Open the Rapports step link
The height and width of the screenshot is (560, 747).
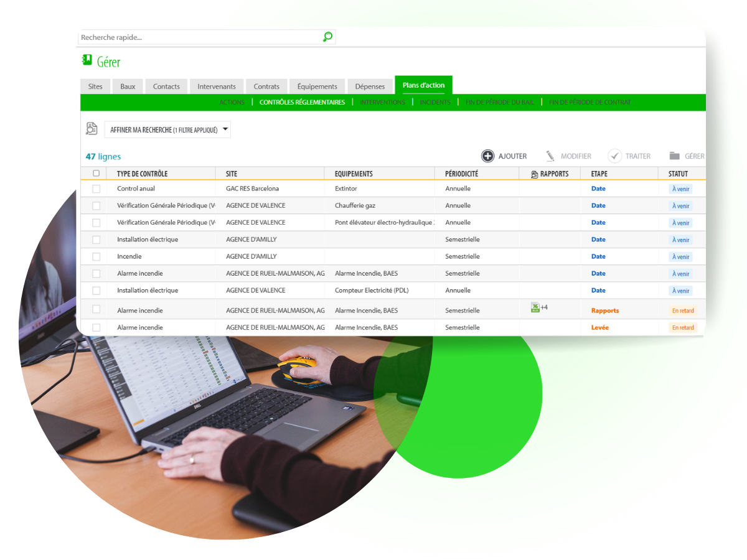(x=604, y=310)
